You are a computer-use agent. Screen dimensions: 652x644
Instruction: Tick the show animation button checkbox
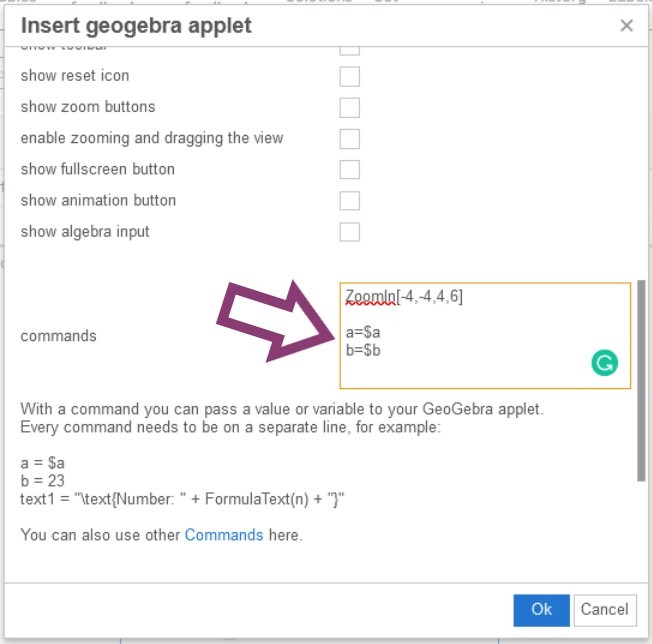(x=349, y=201)
